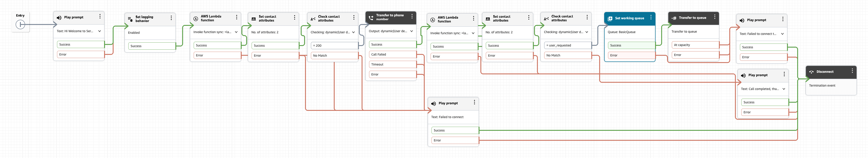Click Lambda icon on AWS Lambda block after Set logging behavior

(196, 19)
